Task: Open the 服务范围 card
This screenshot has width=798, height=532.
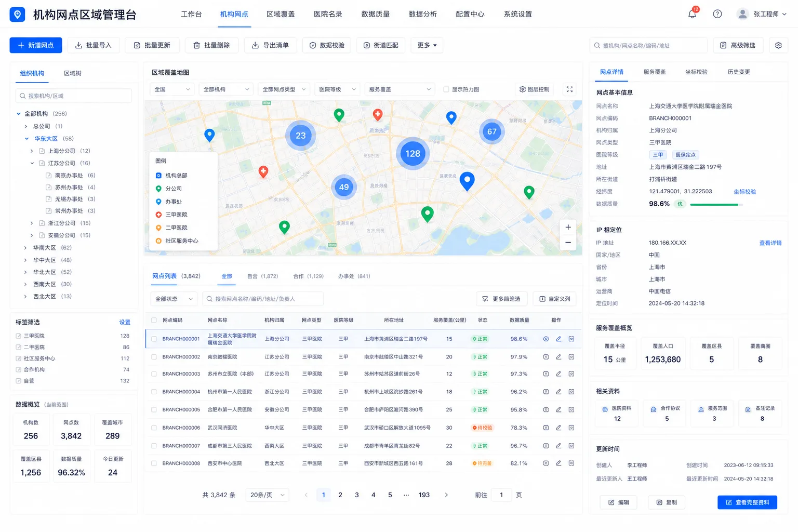Action: click(x=712, y=414)
